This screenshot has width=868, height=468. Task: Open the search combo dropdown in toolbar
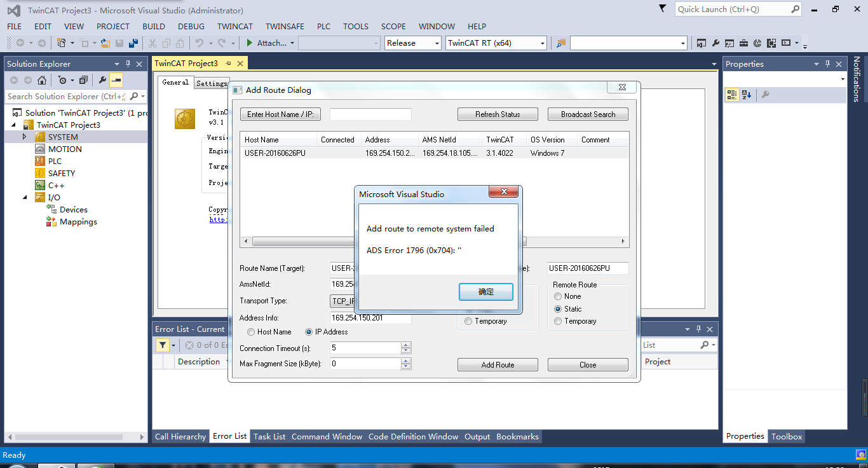[x=684, y=43]
